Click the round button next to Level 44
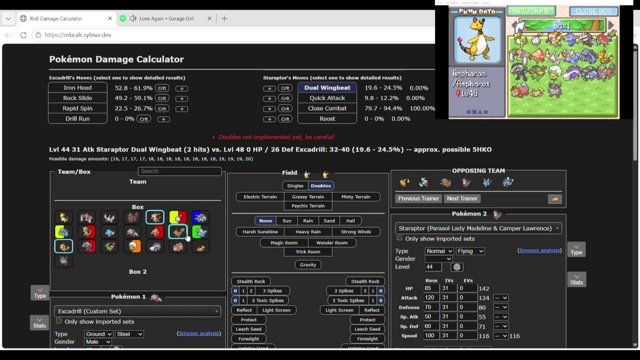The image size is (640, 360). click(457, 267)
